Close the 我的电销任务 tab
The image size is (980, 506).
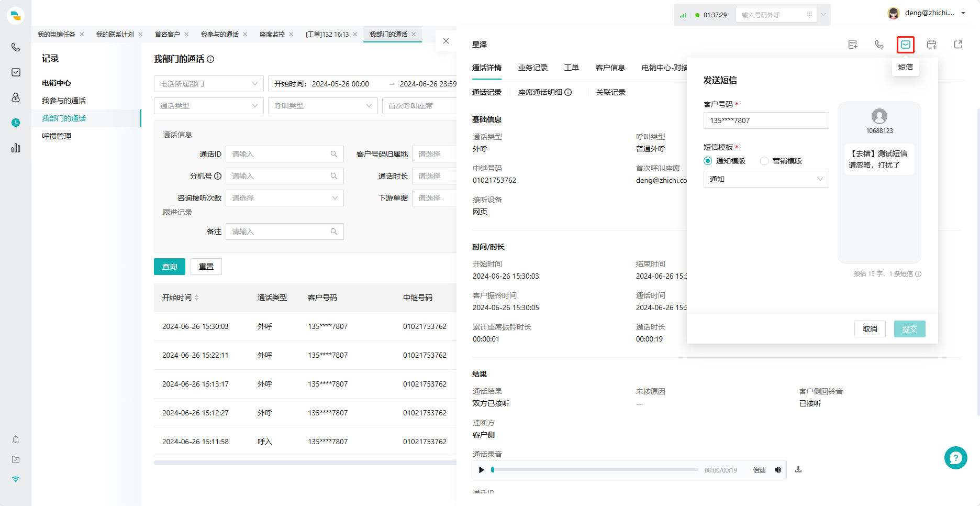pos(82,35)
